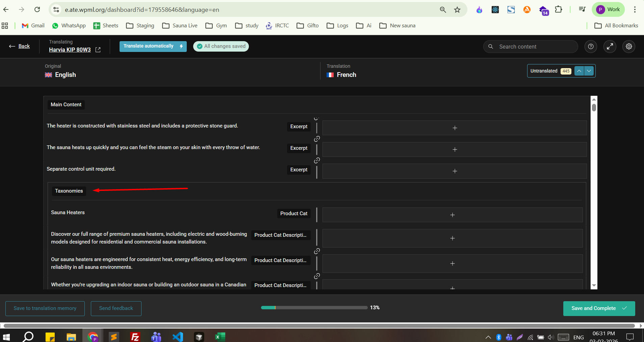Viewport: 644px width, 342px height.
Task: Expand the Save and Complete chevron
Action: pos(625,308)
